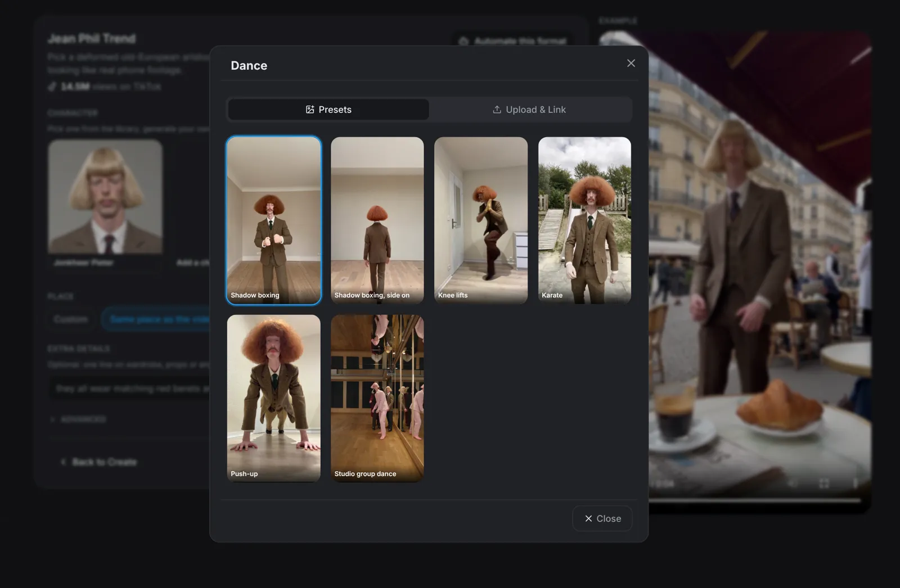
Task: Choose the Push-up preset
Action: click(274, 398)
